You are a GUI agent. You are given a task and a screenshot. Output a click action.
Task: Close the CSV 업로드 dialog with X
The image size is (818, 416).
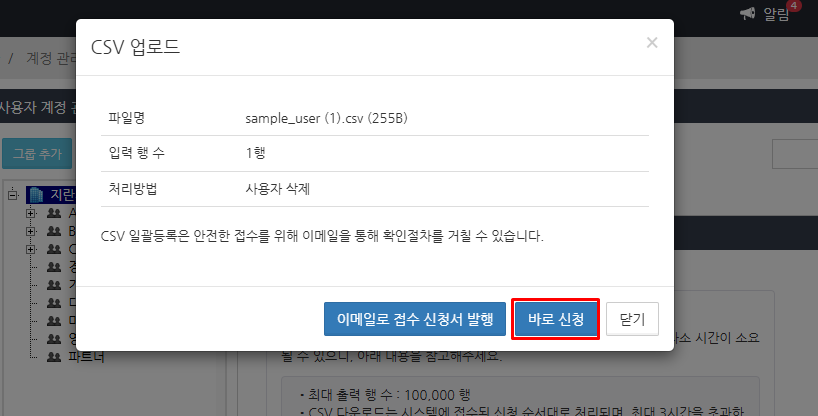click(x=652, y=43)
